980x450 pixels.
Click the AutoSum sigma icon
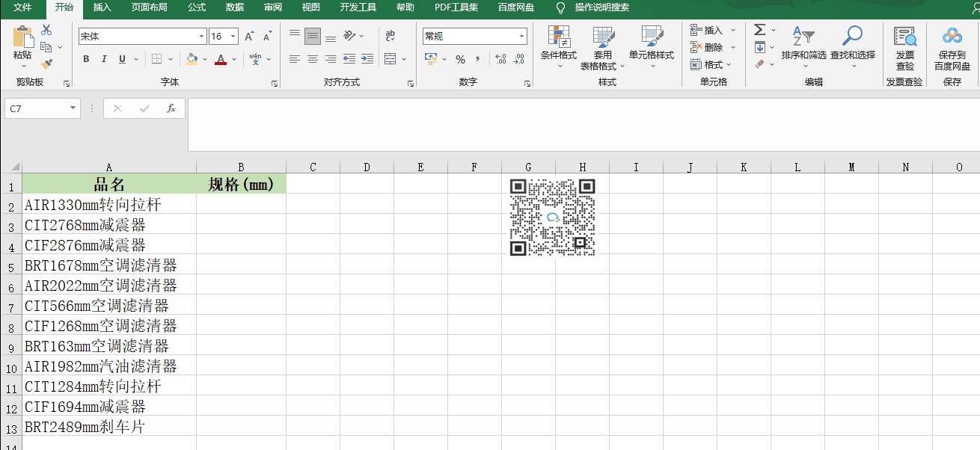tap(760, 30)
